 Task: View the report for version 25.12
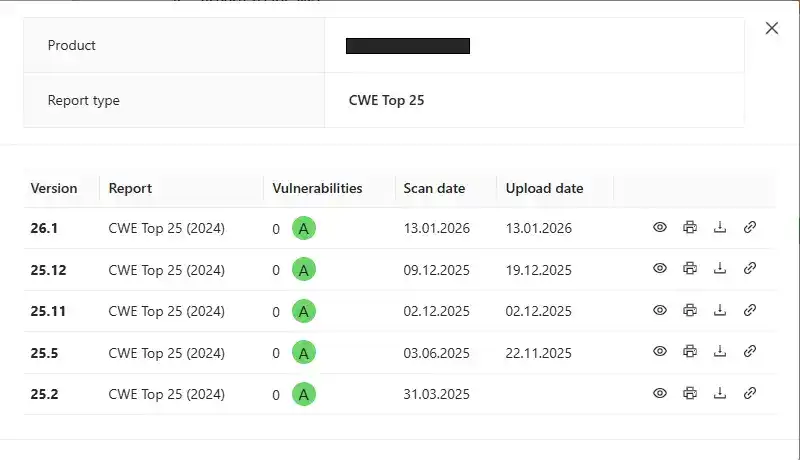pyautogui.click(x=660, y=269)
